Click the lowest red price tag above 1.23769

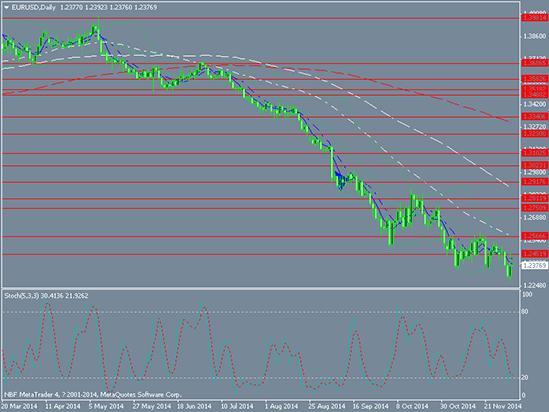click(x=534, y=254)
